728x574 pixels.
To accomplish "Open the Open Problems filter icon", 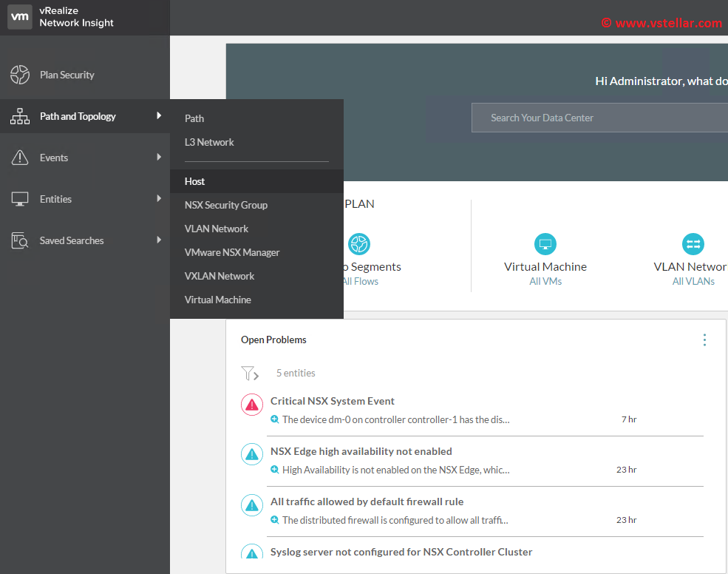I will 249,374.
